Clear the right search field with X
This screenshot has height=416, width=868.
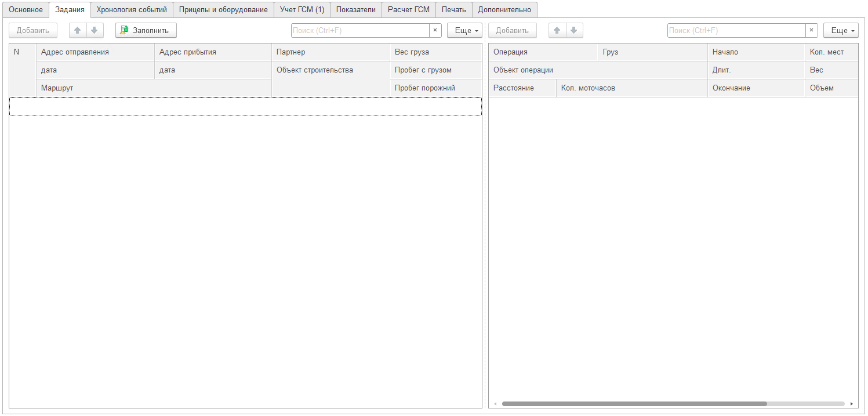coord(811,30)
